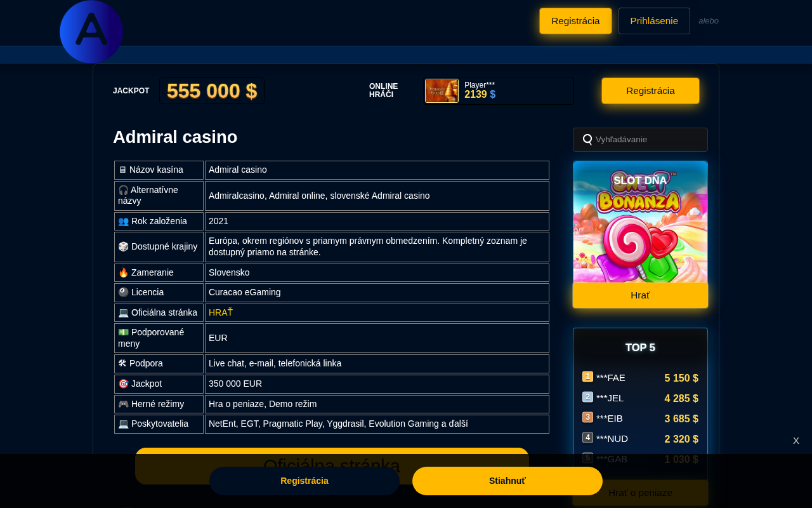
Task: Click the blue A logo
Action: (91, 32)
